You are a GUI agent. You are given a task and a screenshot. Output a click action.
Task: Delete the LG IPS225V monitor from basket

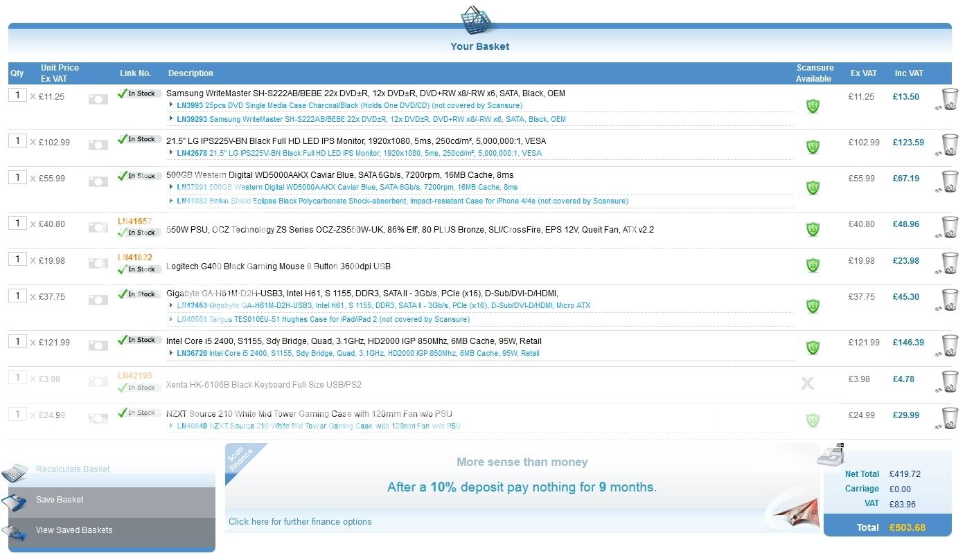pyautogui.click(x=949, y=145)
